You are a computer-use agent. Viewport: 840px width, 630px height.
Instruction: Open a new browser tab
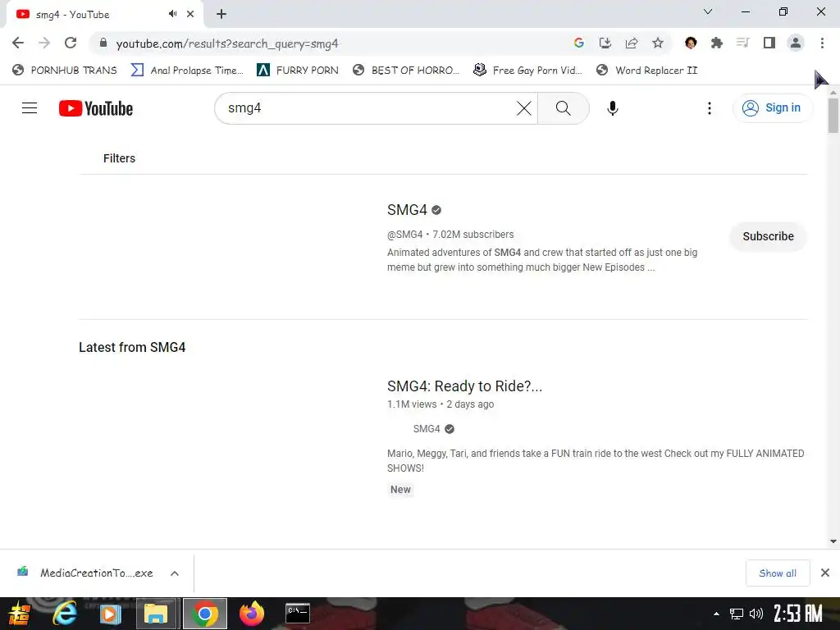coord(221,15)
